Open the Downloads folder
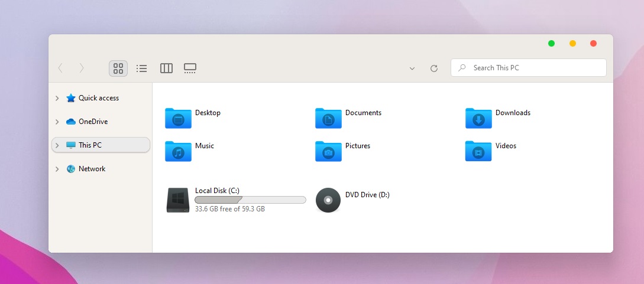The width and height of the screenshot is (644, 284). click(478, 118)
